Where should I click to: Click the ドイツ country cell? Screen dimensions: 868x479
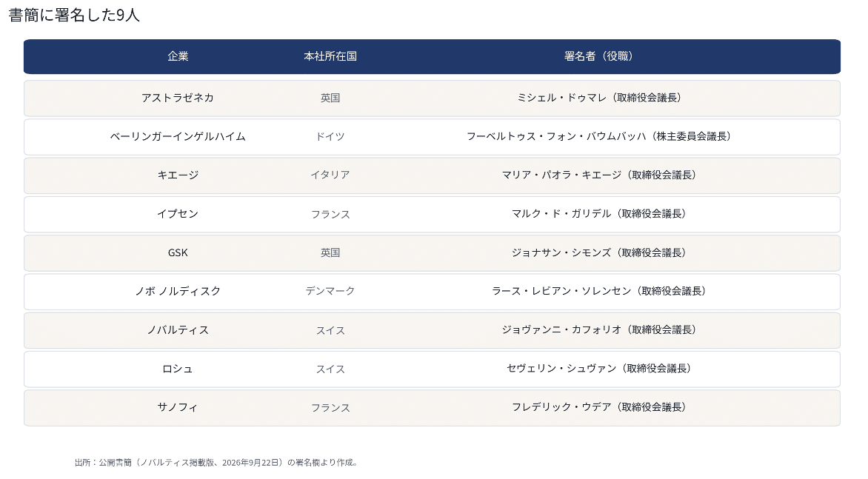click(330, 137)
